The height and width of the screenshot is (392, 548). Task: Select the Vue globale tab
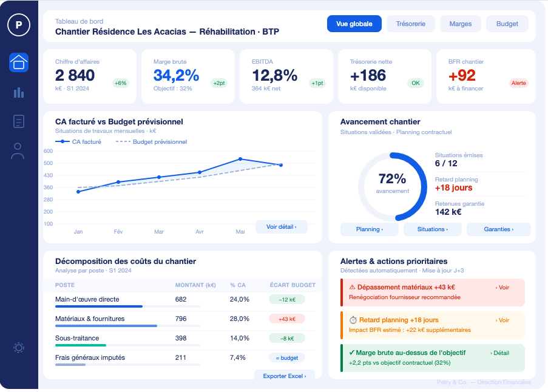click(x=354, y=24)
